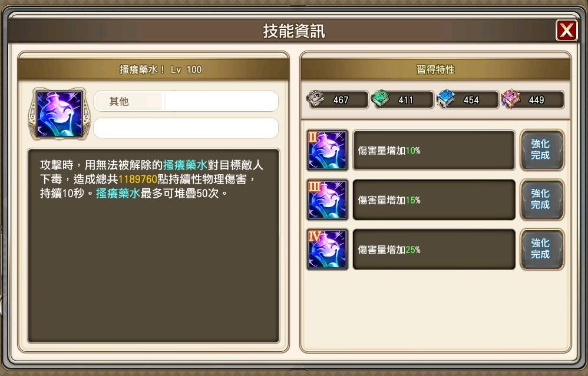Screen dimensions: 588x376
Task: Click the blue skill book icon
Action: point(445,99)
